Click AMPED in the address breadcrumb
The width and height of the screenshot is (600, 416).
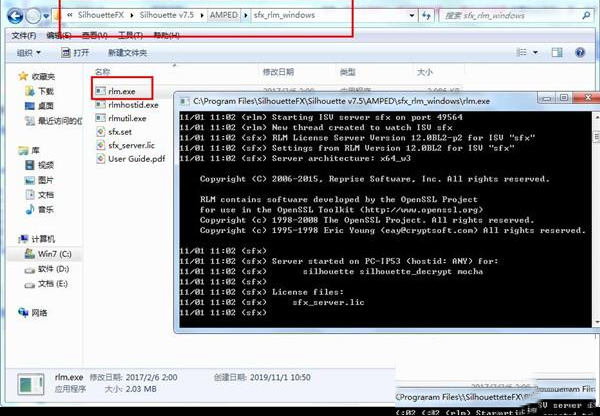tap(228, 17)
